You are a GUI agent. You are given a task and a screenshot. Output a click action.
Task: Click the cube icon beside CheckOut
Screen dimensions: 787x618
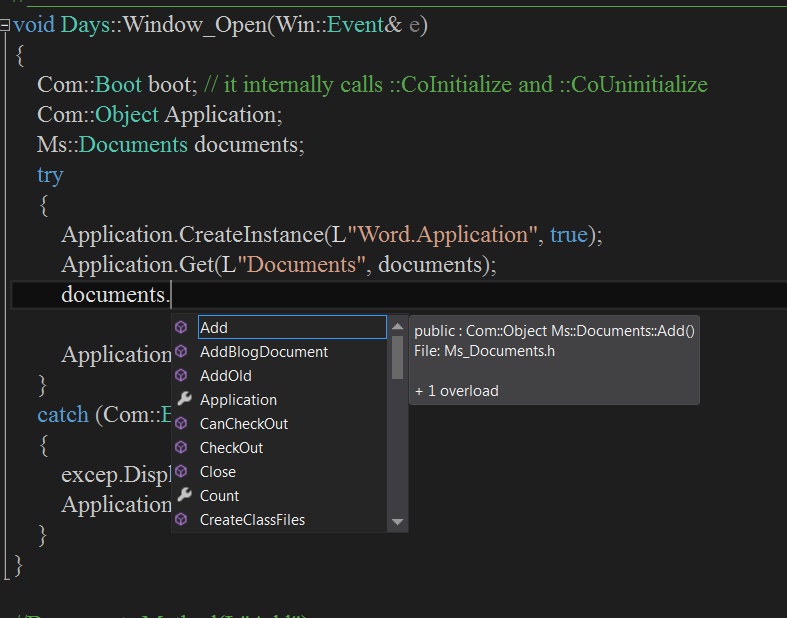point(181,447)
